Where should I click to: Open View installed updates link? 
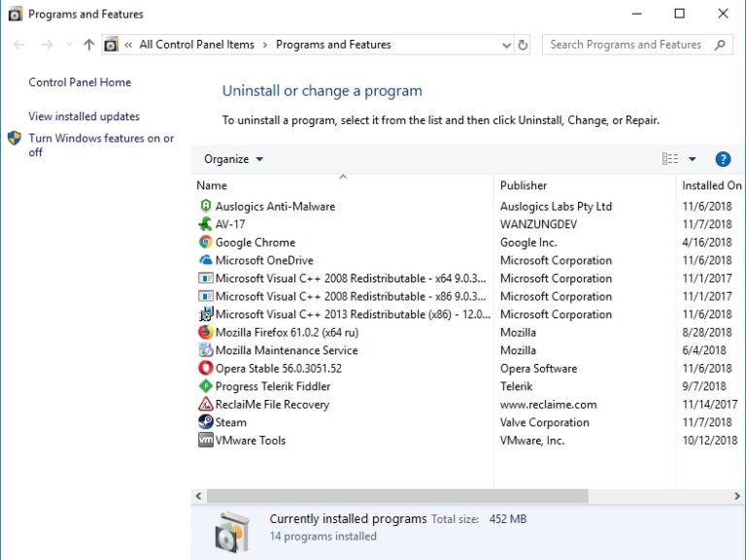click(x=84, y=116)
